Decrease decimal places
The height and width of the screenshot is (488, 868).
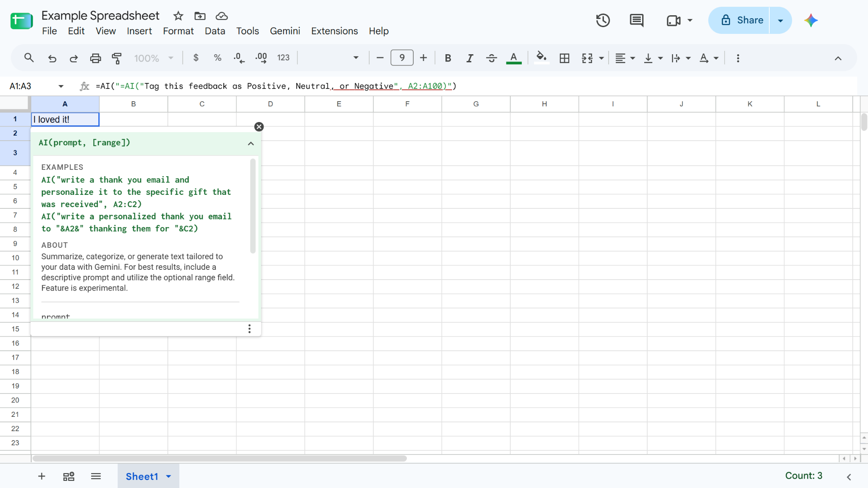[239, 58]
